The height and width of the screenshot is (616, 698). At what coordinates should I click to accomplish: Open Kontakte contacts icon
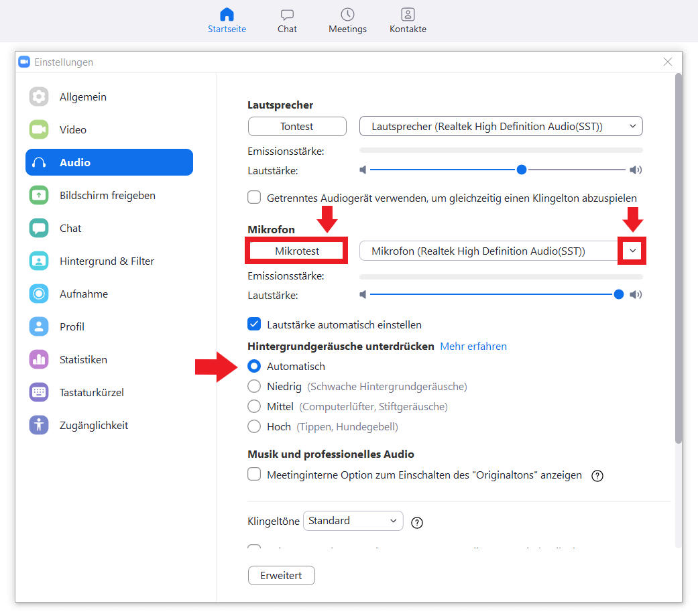[408, 15]
